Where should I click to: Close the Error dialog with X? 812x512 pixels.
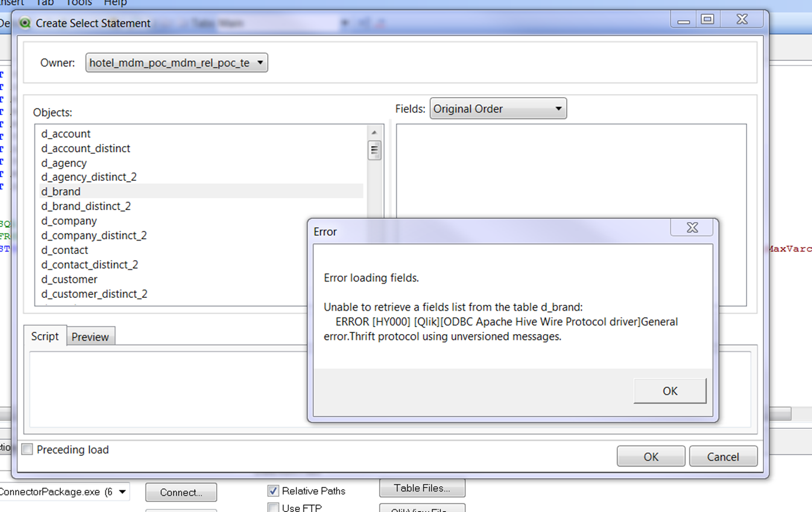692,228
